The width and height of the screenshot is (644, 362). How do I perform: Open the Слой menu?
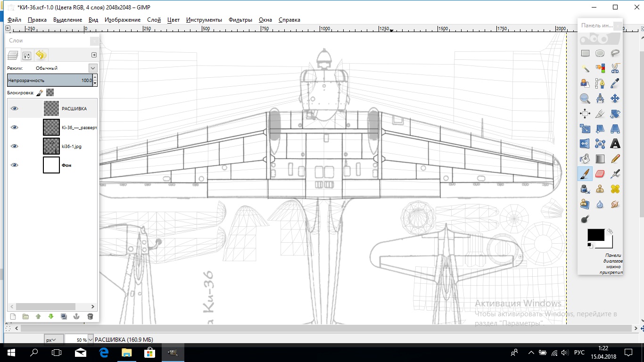(x=154, y=20)
